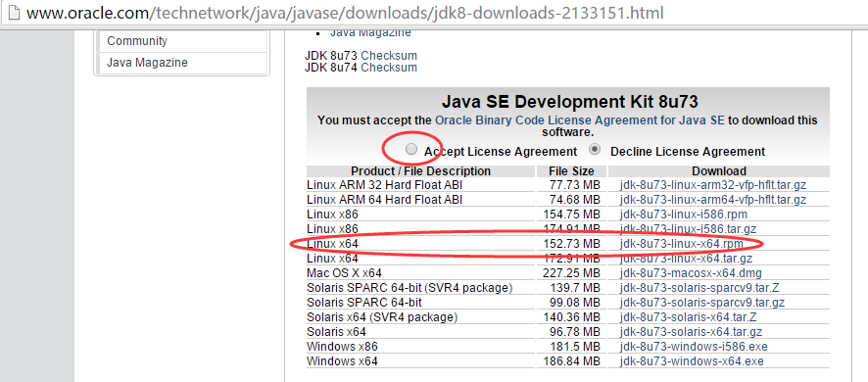The image size is (868, 382).
Task: Click the 140.36 MB file size cell
Action: tap(572, 317)
